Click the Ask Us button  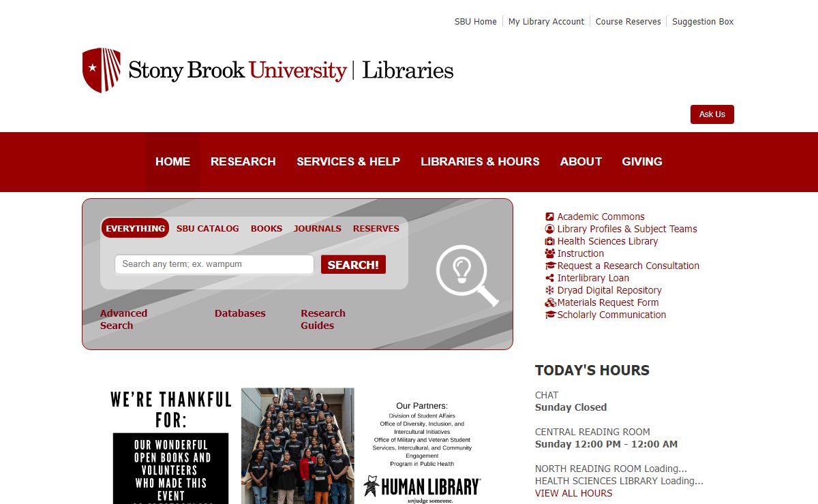712,114
